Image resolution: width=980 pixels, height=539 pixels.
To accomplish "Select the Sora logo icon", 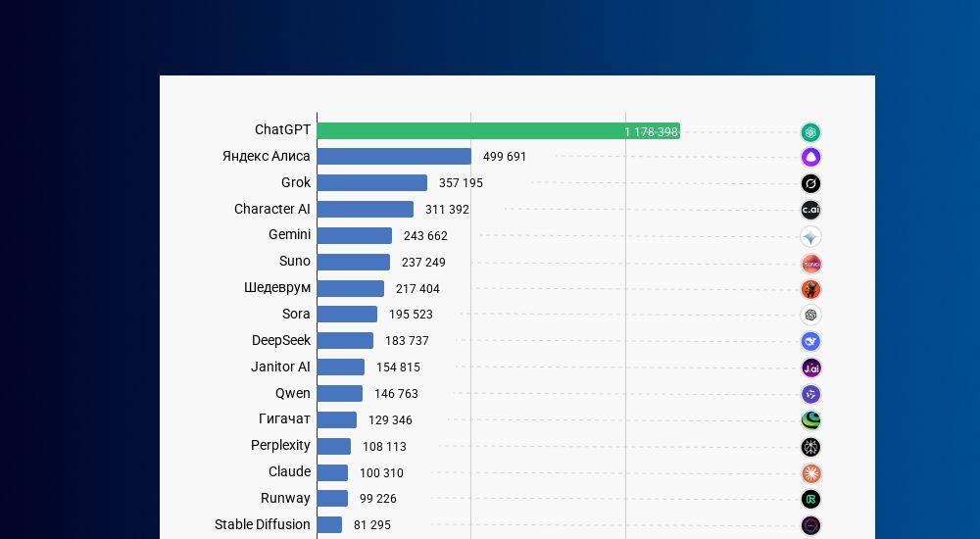I will [x=810, y=315].
